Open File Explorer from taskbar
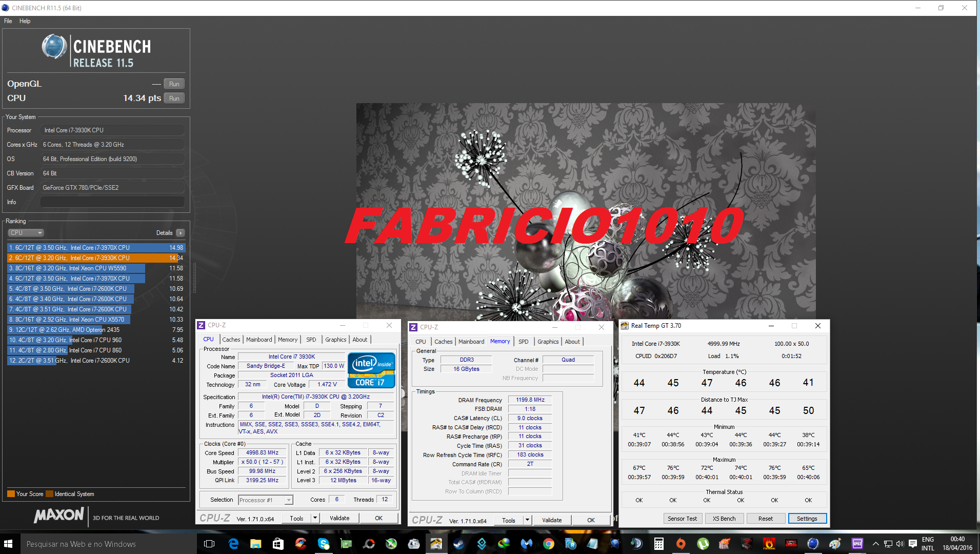Image resolution: width=980 pixels, height=554 pixels. (x=255, y=544)
